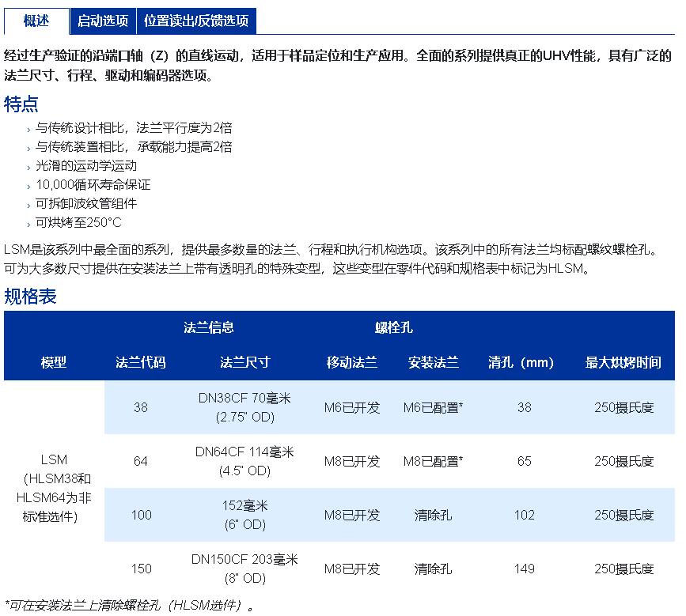686x616 pixels.
Task: Click the 'M6已配置*' cell
Action: click(x=433, y=407)
